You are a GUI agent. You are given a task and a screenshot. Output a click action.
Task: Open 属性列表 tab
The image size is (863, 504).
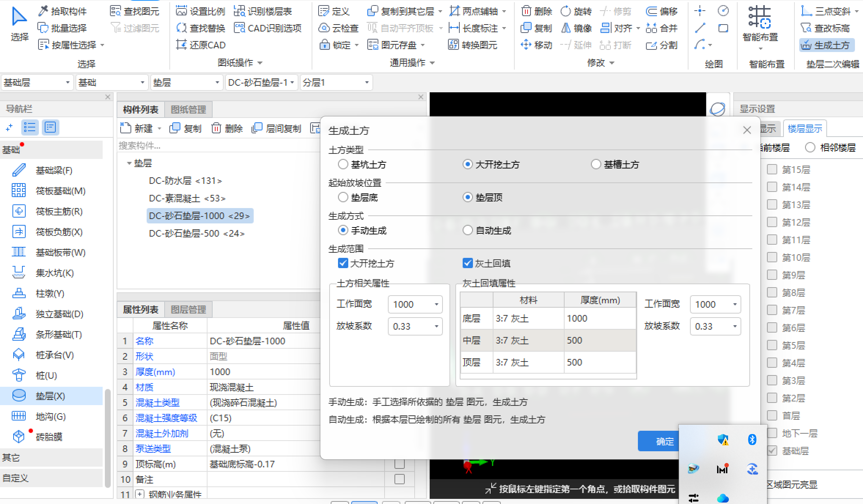coord(141,310)
